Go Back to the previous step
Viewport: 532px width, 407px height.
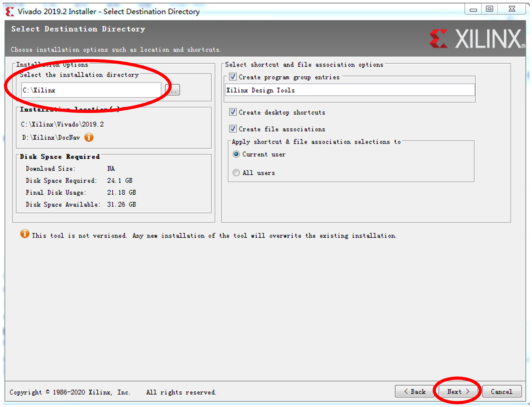[414, 391]
